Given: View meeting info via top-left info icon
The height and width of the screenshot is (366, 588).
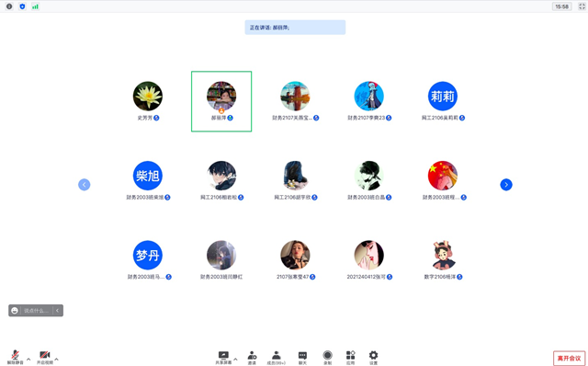Looking at the screenshot, I should point(9,6).
